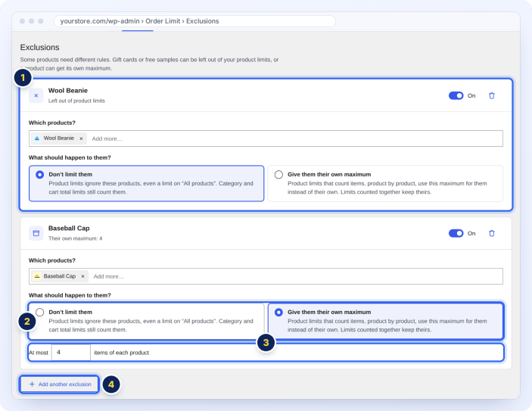This screenshot has width=532, height=411.
Task: Click the Wool Beanie tag thumbnail icon
Action: (37, 138)
